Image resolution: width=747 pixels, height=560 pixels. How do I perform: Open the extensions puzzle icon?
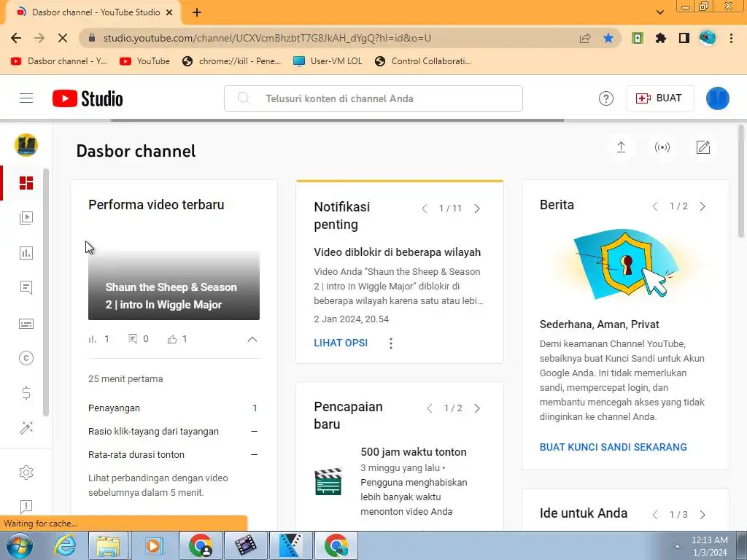[x=660, y=38]
